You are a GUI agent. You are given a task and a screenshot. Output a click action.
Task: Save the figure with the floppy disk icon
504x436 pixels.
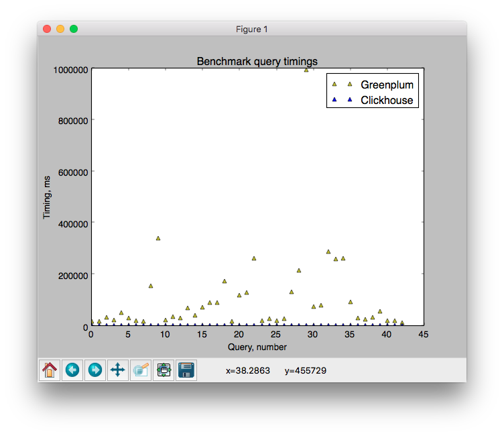tap(186, 370)
